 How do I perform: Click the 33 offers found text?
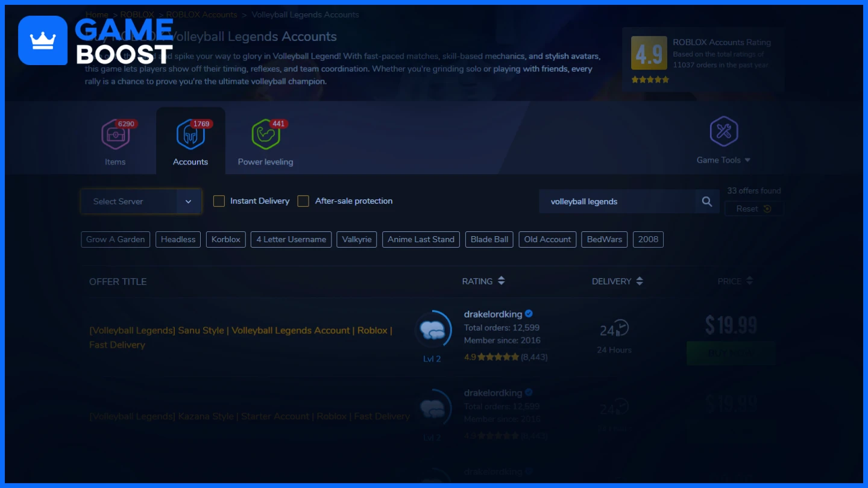754,190
